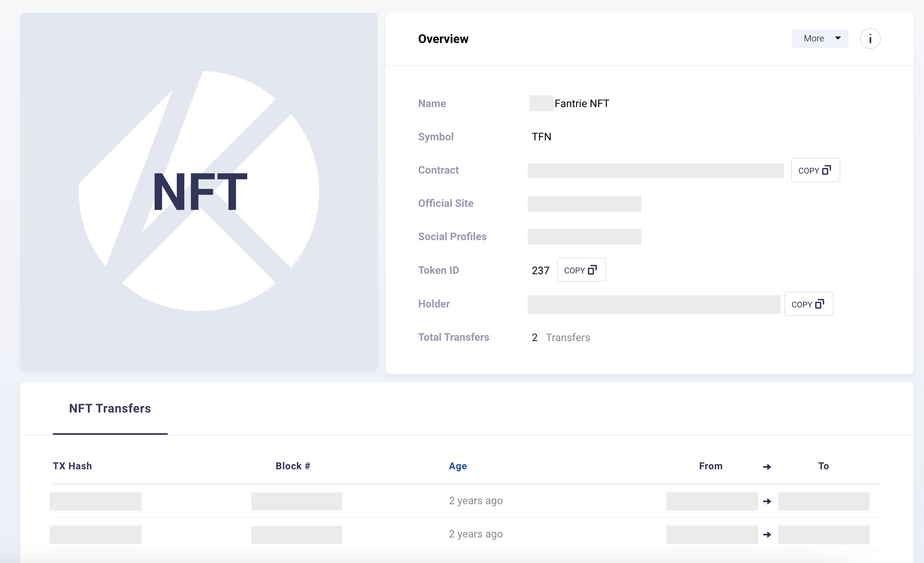This screenshot has width=924, height=563.
Task: Click first transfer's To address
Action: click(x=823, y=501)
